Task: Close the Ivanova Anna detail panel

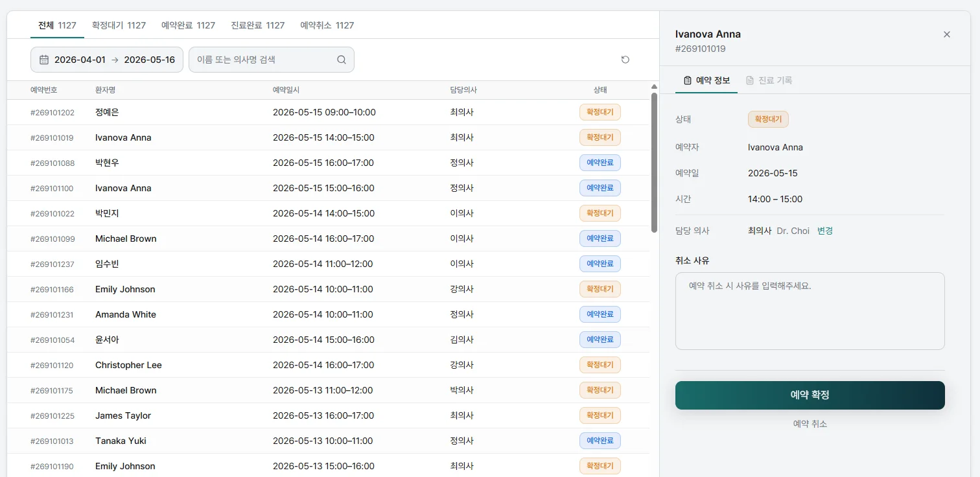Action: pyautogui.click(x=947, y=34)
